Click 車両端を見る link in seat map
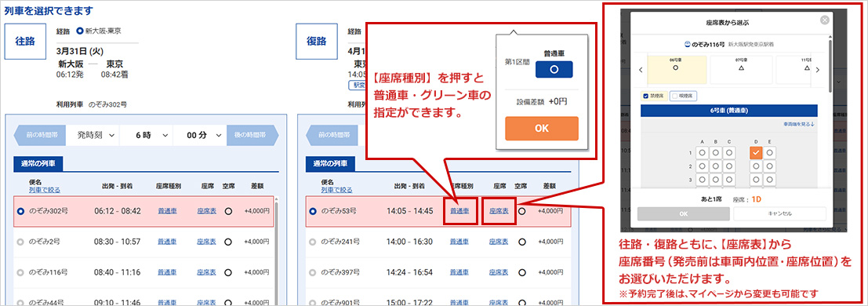868x306 pixels. (x=798, y=124)
